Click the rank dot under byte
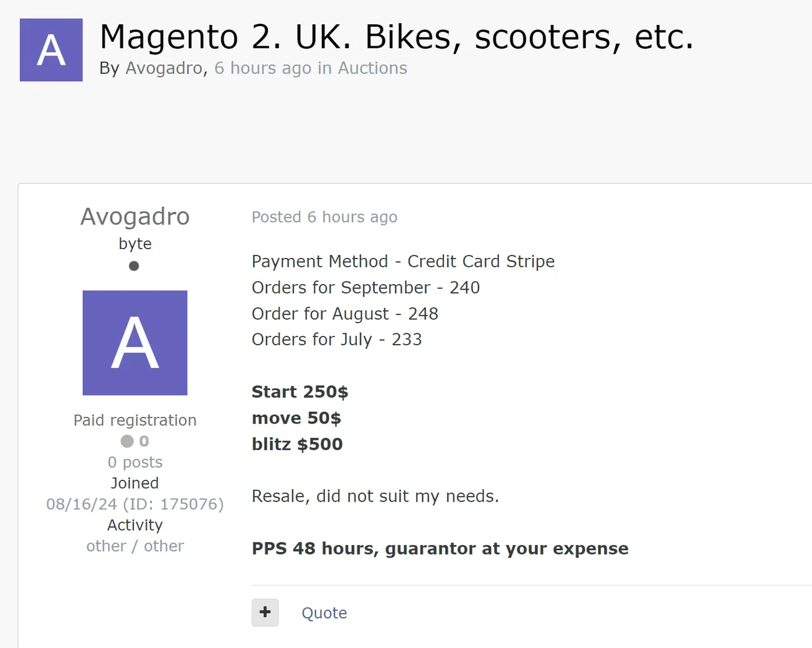Screen dimensions: 812x648 point(134,266)
